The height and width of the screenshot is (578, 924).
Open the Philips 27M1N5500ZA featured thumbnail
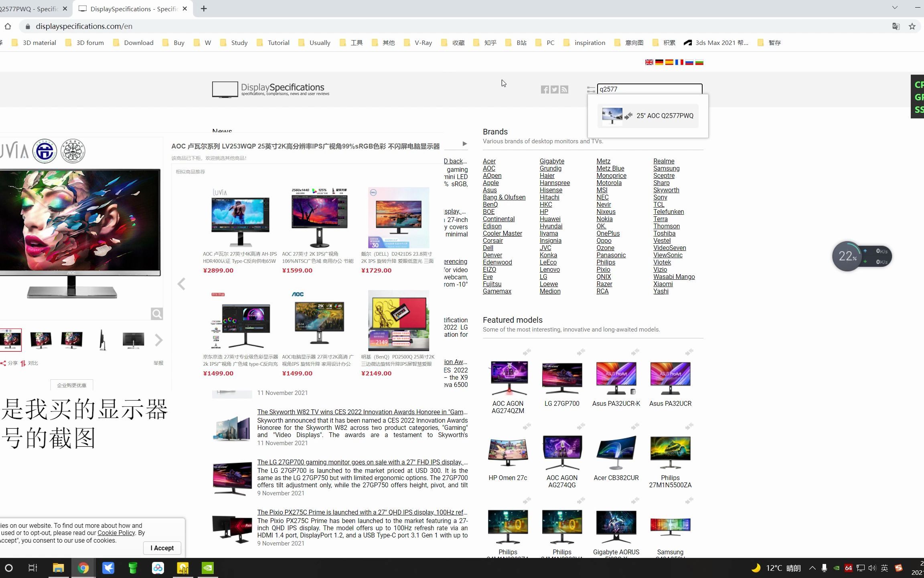click(x=670, y=452)
